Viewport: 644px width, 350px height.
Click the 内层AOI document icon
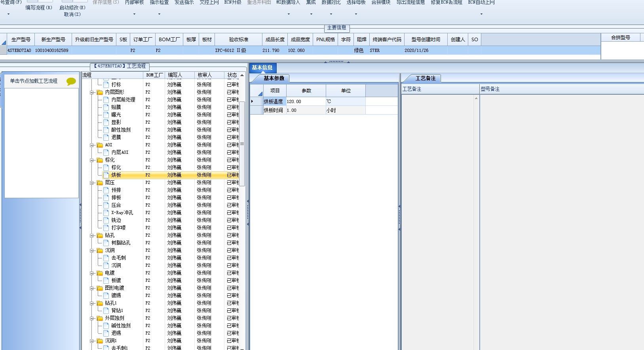106,152
